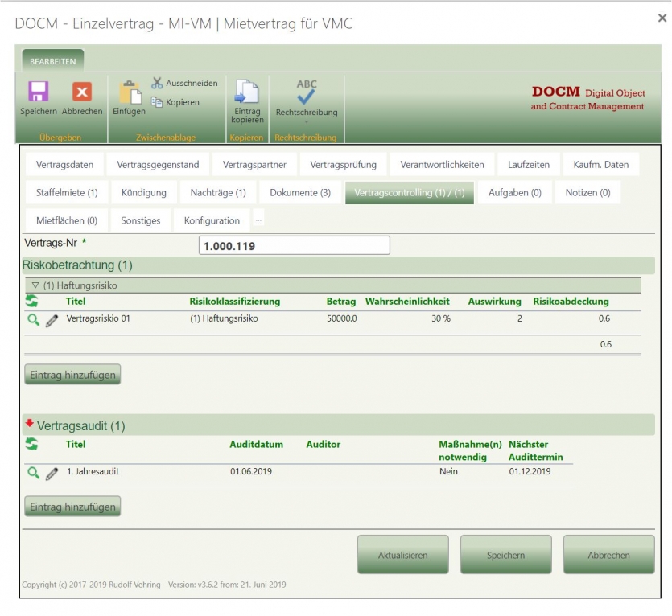Click the 1. Jahresaudit title text
This screenshot has width=672, height=616.
click(93, 471)
